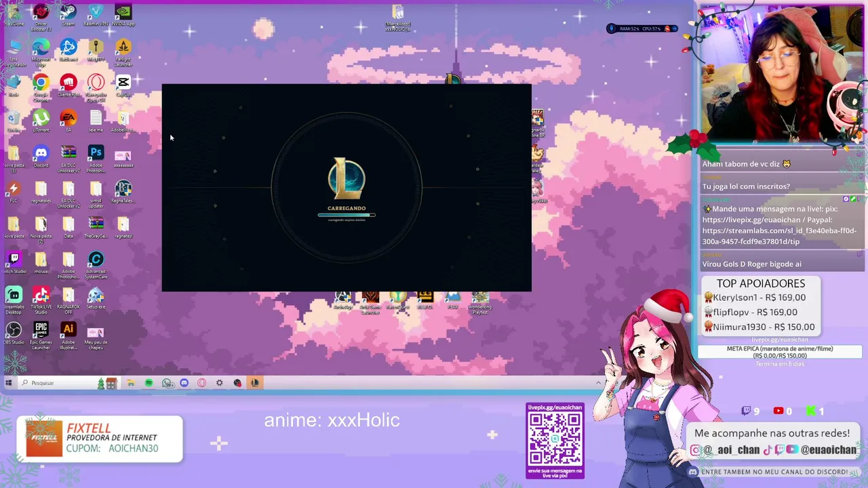Open File Explorer from the taskbar
The image size is (868, 488).
pos(130,383)
